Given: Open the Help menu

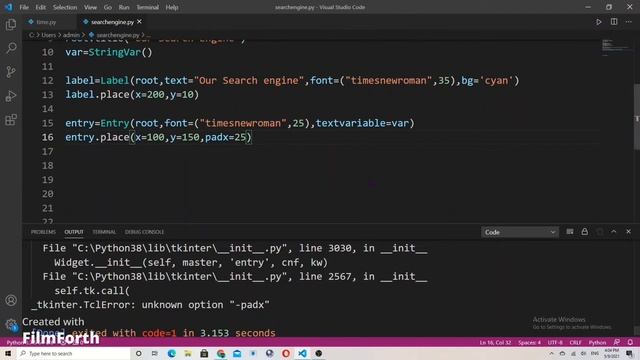Looking at the screenshot, I should [172, 7].
